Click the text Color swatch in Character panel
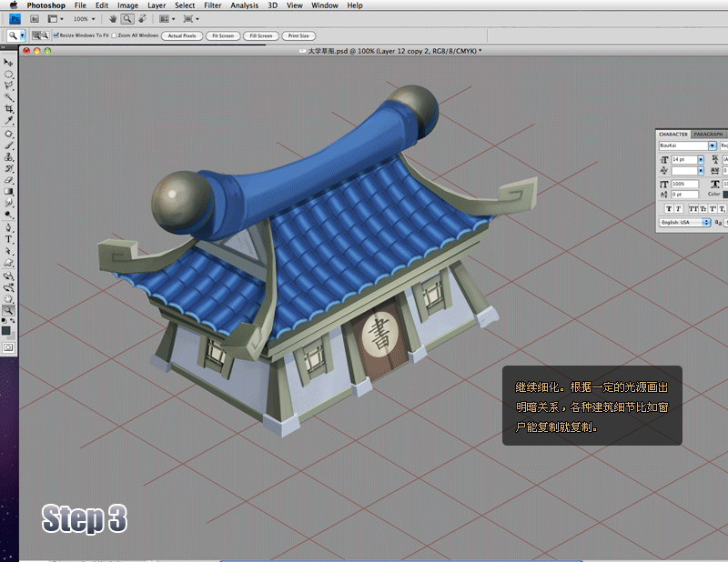Screen dimensions: 728x562 (x=725, y=194)
